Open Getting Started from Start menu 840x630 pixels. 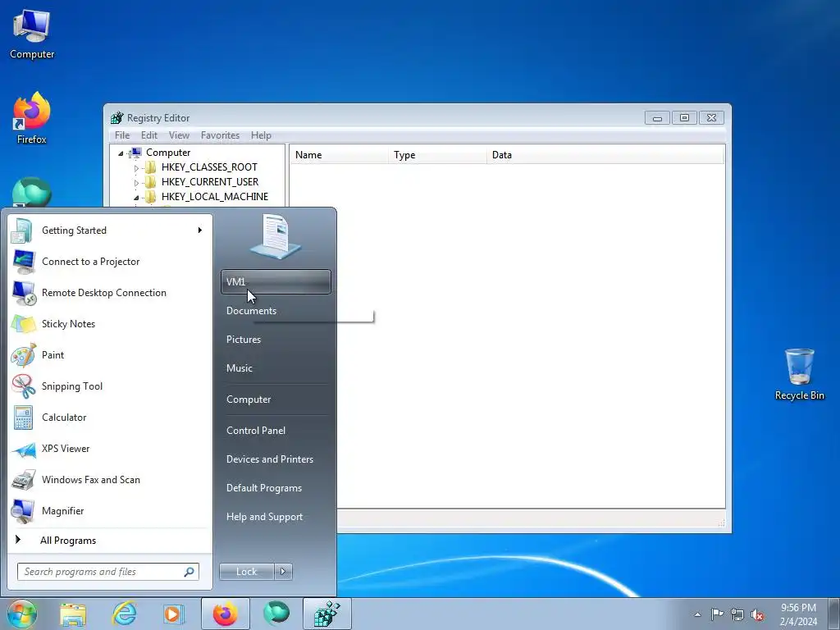tap(110, 231)
